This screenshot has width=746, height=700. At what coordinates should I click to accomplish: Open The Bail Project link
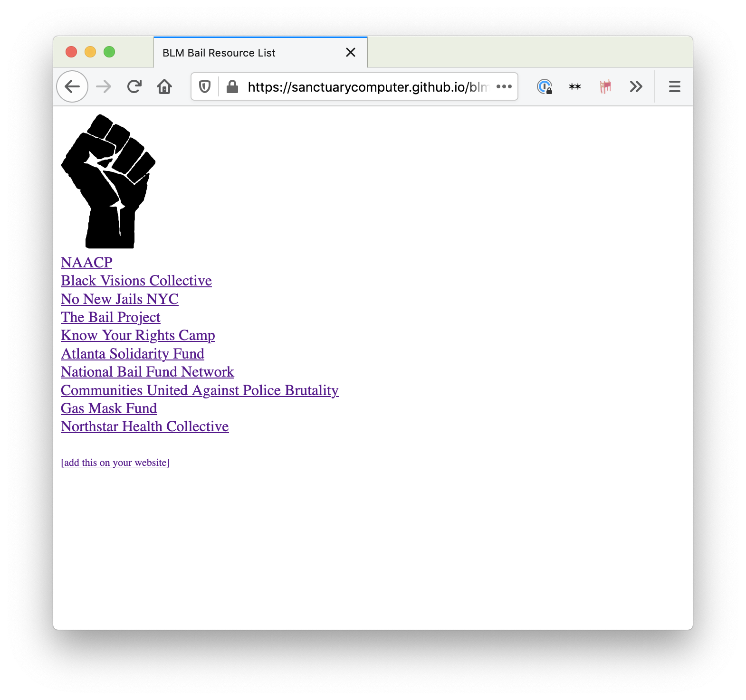pos(111,317)
